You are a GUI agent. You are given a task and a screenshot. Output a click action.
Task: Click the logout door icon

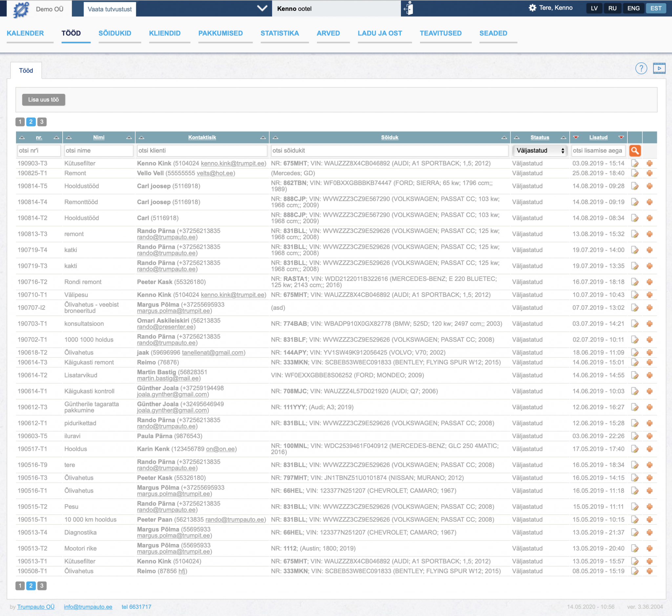click(409, 8)
